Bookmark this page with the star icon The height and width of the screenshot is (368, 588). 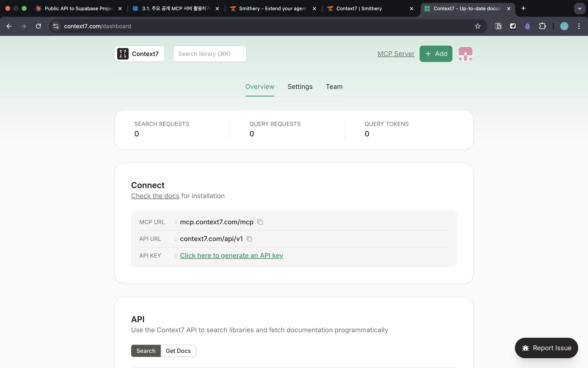click(x=478, y=26)
